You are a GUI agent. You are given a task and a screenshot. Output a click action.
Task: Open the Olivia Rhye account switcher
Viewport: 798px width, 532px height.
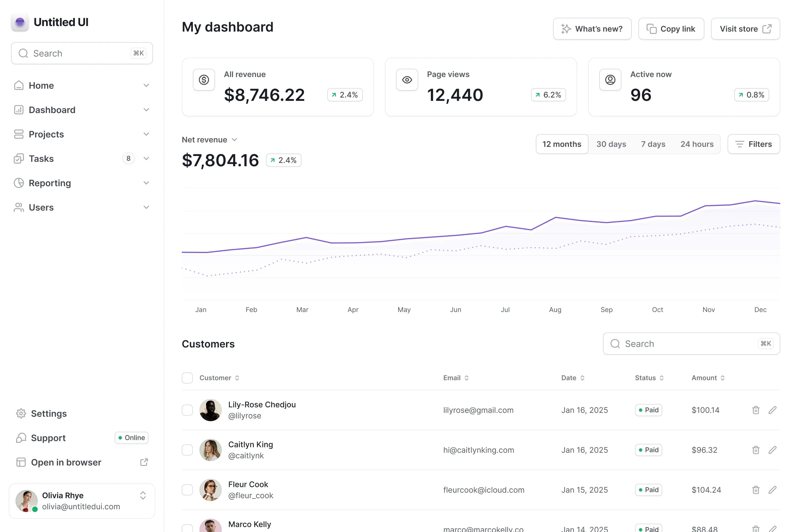click(143, 495)
